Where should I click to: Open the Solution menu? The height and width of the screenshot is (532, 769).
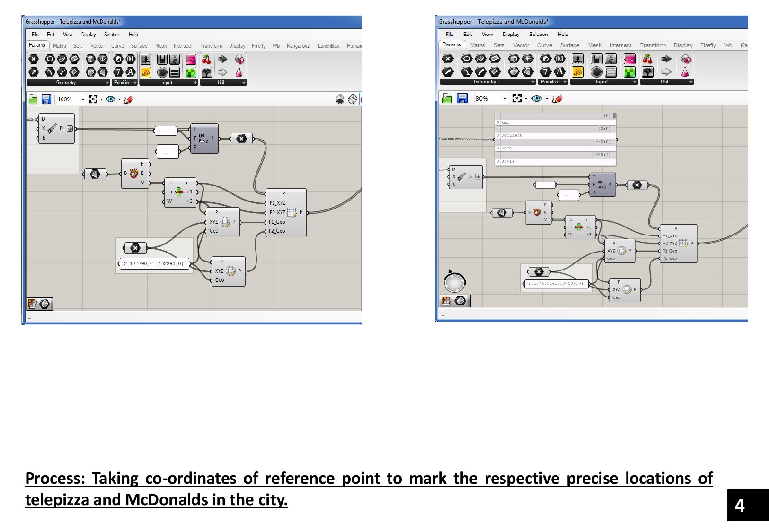[112, 35]
